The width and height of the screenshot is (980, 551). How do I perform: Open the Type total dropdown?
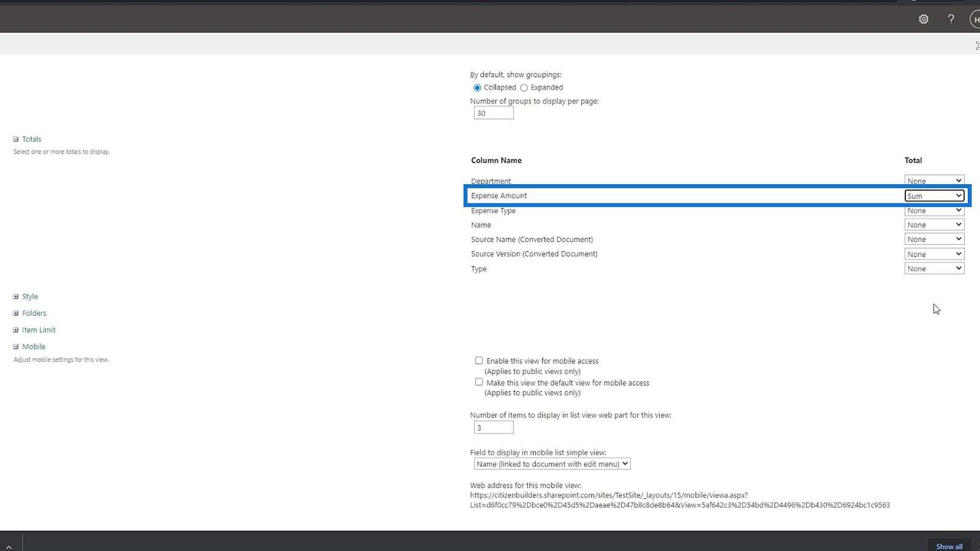coord(934,269)
